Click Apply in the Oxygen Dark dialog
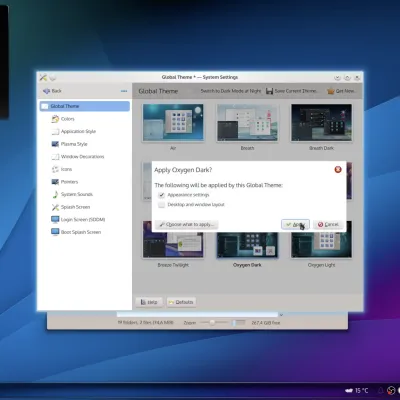This screenshot has width=400, height=400. [295, 224]
